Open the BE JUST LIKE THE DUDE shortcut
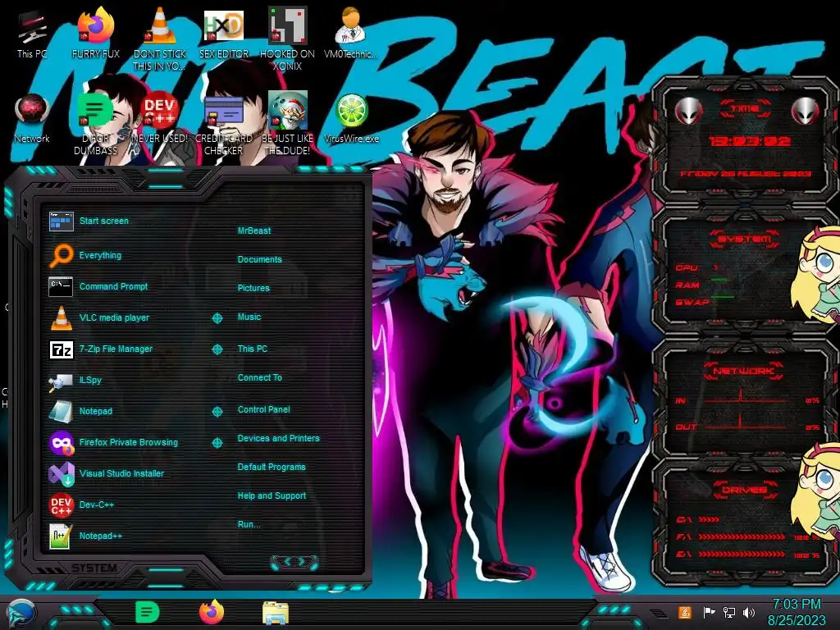The height and width of the screenshot is (630, 840). 287,125
